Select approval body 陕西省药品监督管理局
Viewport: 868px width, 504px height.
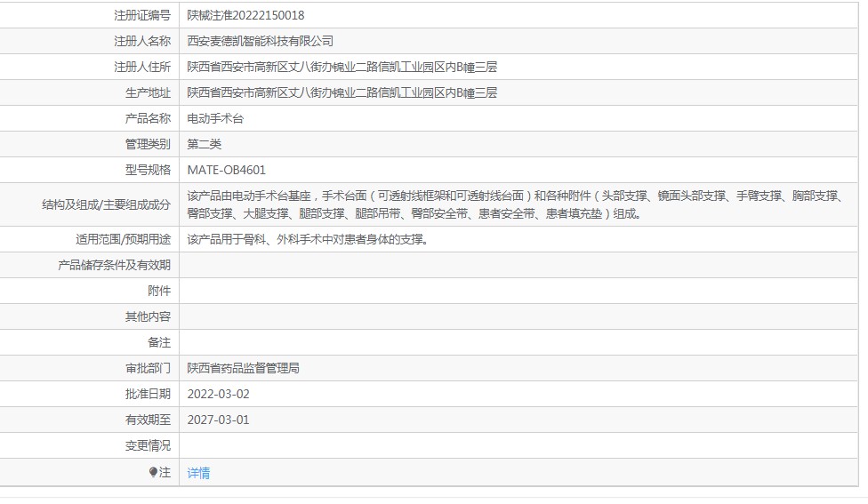[x=243, y=368]
